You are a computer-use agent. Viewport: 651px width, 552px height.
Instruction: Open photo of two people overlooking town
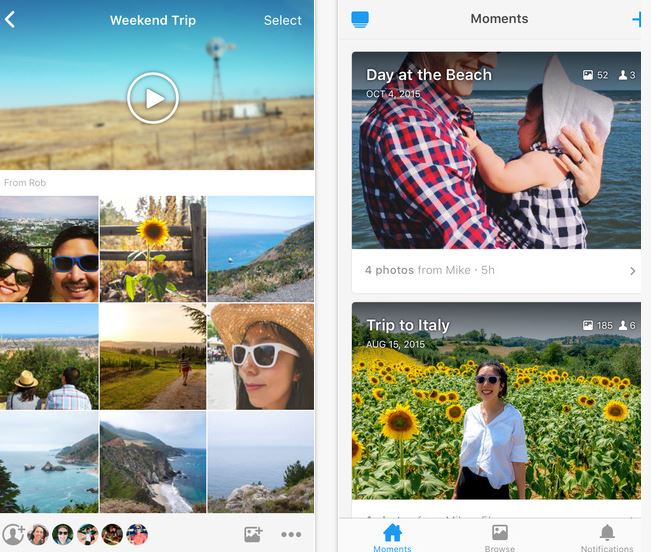49,357
